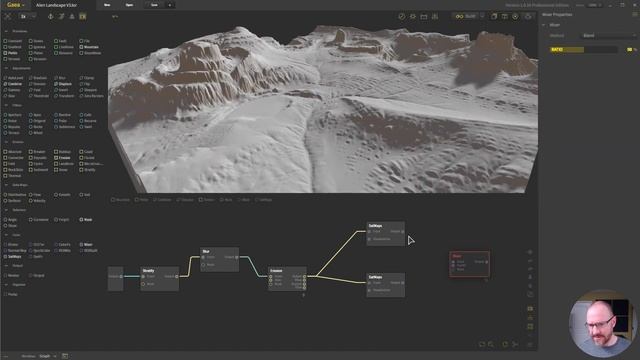The height and width of the screenshot is (360, 640).
Task: Add a Slope node from Selectors
Action: click(x=11, y=226)
